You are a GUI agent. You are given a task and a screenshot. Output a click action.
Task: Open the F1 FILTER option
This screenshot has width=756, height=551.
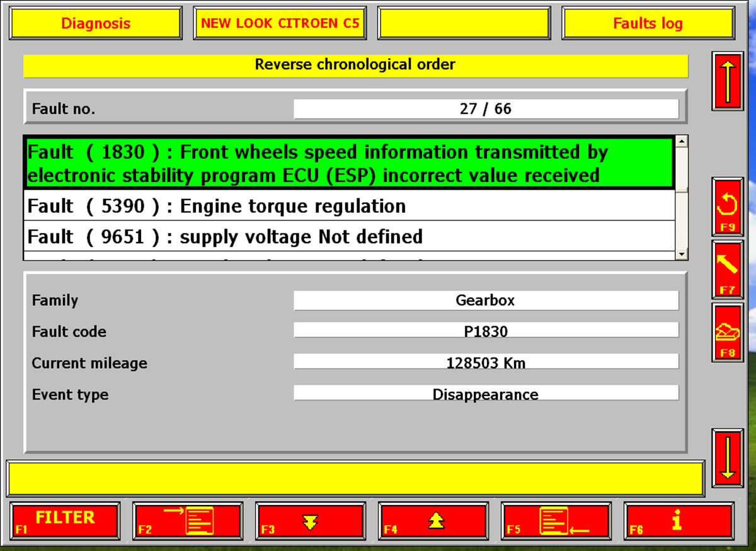[66, 521]
